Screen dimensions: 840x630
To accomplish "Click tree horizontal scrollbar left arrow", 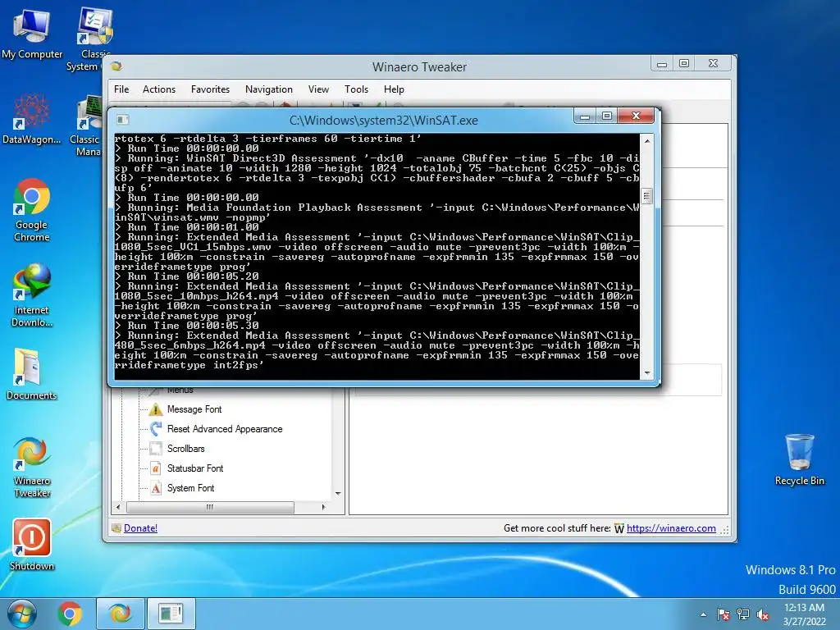I will coord(119,507).
